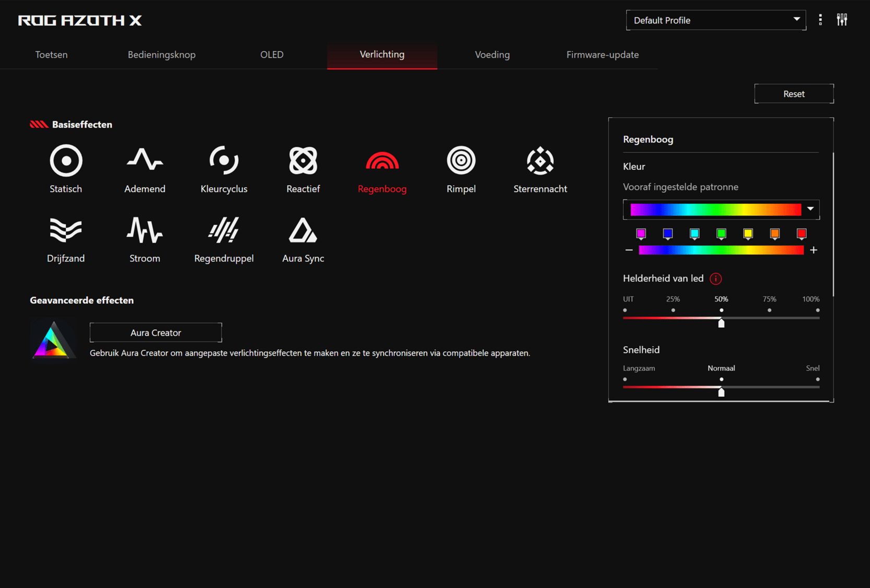Viewport: 870px width, 588px height.
Task: Click the settings panel scrollbar
Action: coord(833,225)
